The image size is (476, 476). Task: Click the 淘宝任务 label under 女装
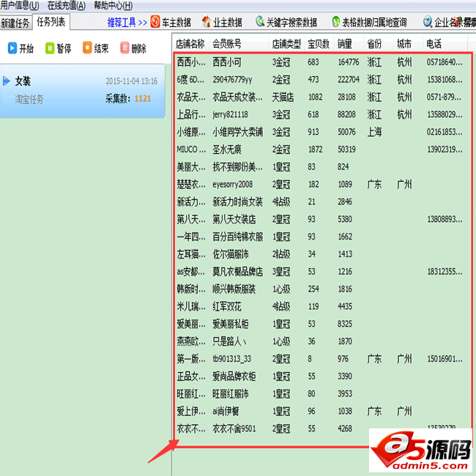(29, 99)
